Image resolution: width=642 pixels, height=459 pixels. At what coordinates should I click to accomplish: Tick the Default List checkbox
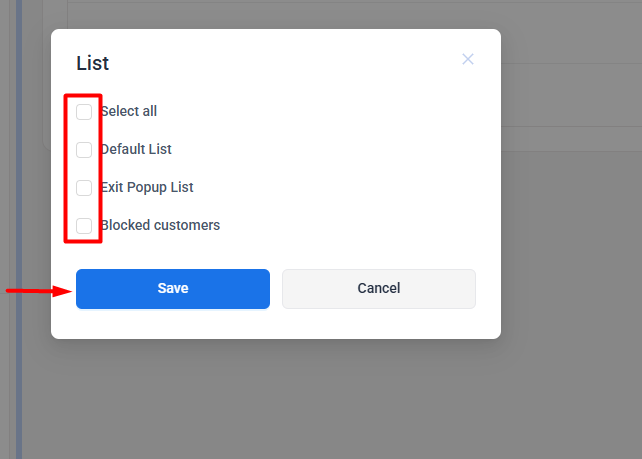point(84,150)
